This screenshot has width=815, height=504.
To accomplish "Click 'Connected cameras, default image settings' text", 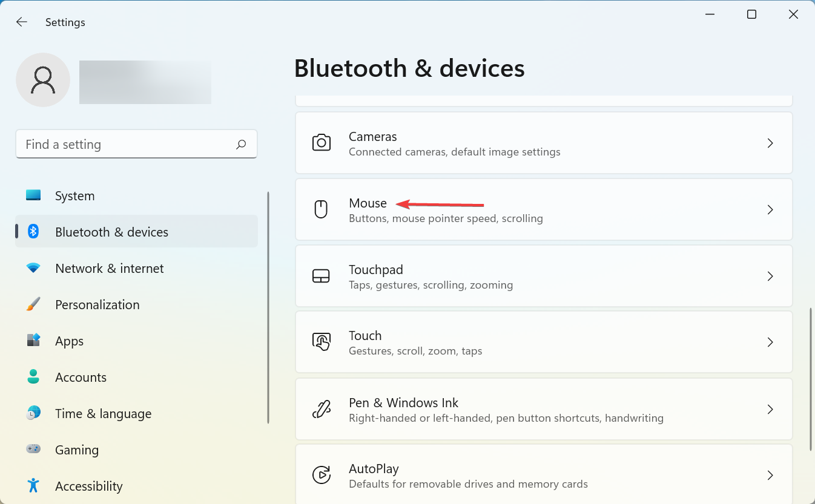I will click(x=455, y=152).
